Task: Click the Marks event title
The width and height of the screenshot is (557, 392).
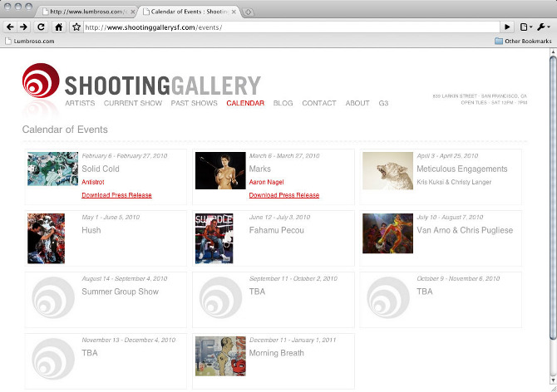Action: (x=259, y=169)
